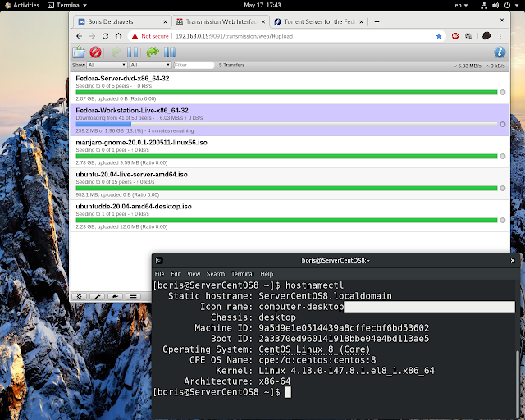The width and height of the screenshot is (525, 420).
Task: Open the torrent inspector info button
Action: (500, 52)
